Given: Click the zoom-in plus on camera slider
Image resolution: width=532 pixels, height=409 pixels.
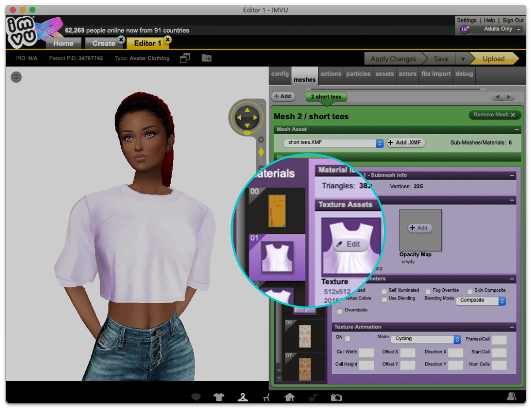Looking at the screenshot, I should pos(261,139).
